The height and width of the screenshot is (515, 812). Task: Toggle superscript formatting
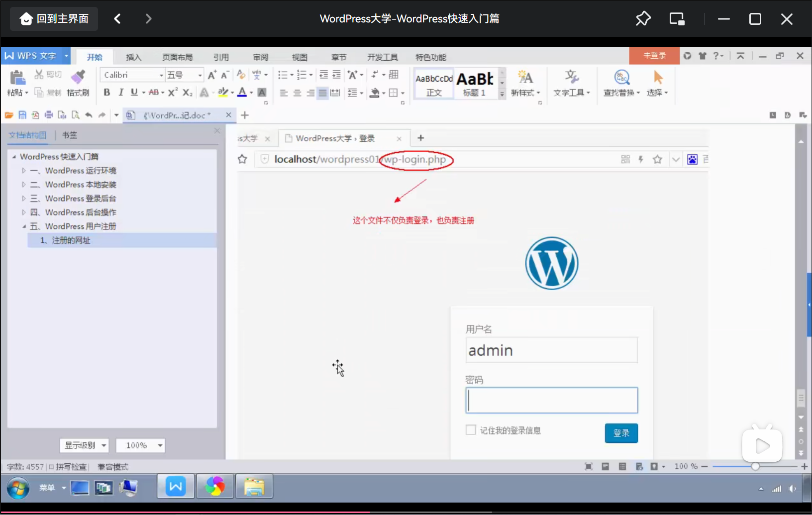point(173,92)
